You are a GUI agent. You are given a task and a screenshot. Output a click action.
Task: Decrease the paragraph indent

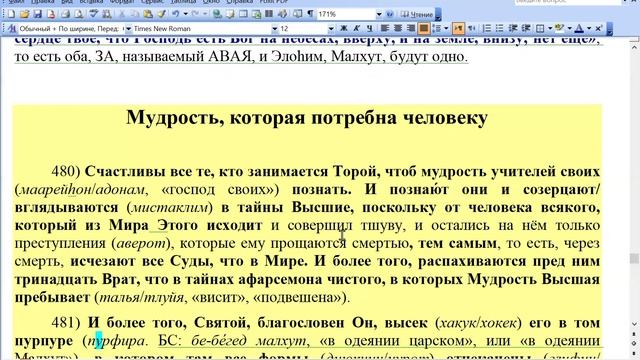click(513, 29)
